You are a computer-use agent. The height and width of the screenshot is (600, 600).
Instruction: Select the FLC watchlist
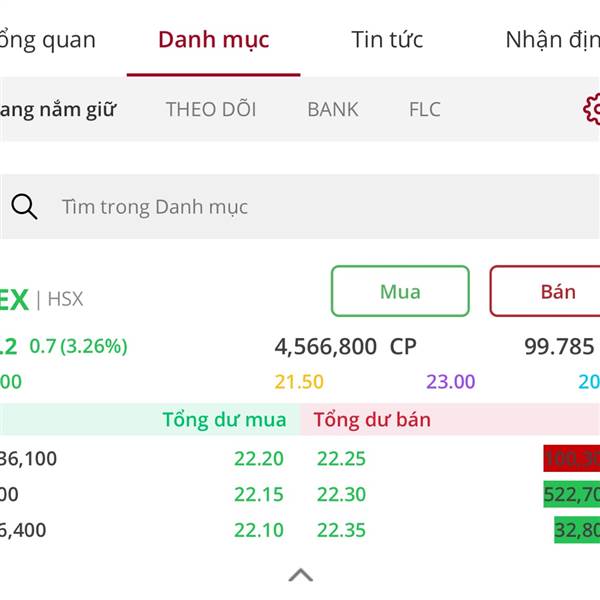point(425,109)
